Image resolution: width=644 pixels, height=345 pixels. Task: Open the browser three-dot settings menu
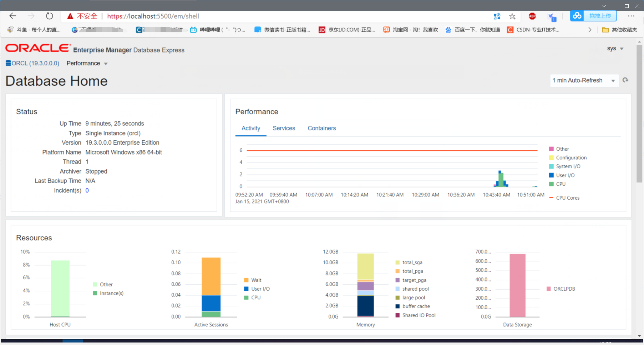point(631,16)
